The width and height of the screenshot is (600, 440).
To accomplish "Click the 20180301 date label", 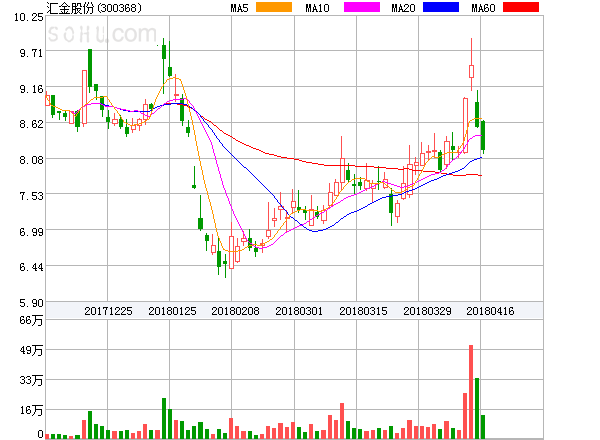I will [299, 311].
